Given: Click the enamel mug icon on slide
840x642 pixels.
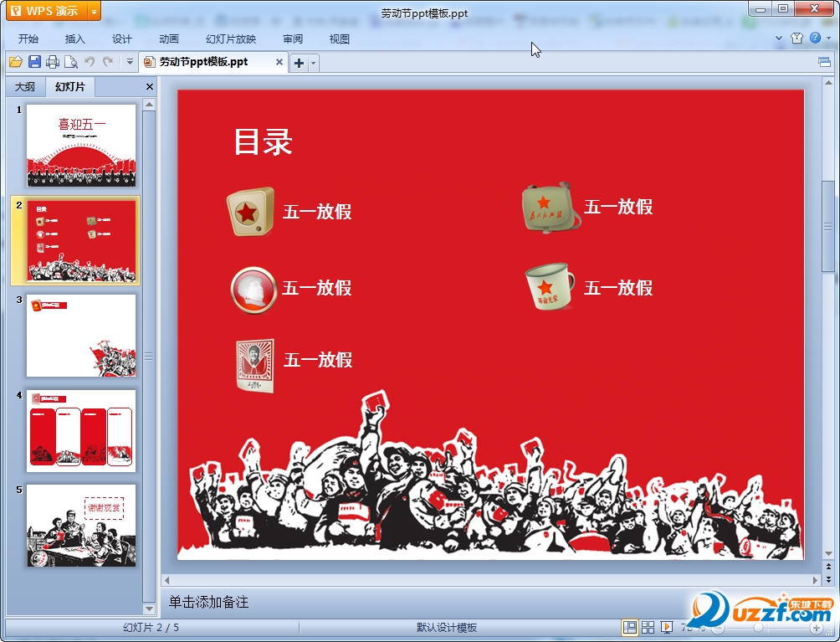Looking at the screenshot, I should pos(550,287).
